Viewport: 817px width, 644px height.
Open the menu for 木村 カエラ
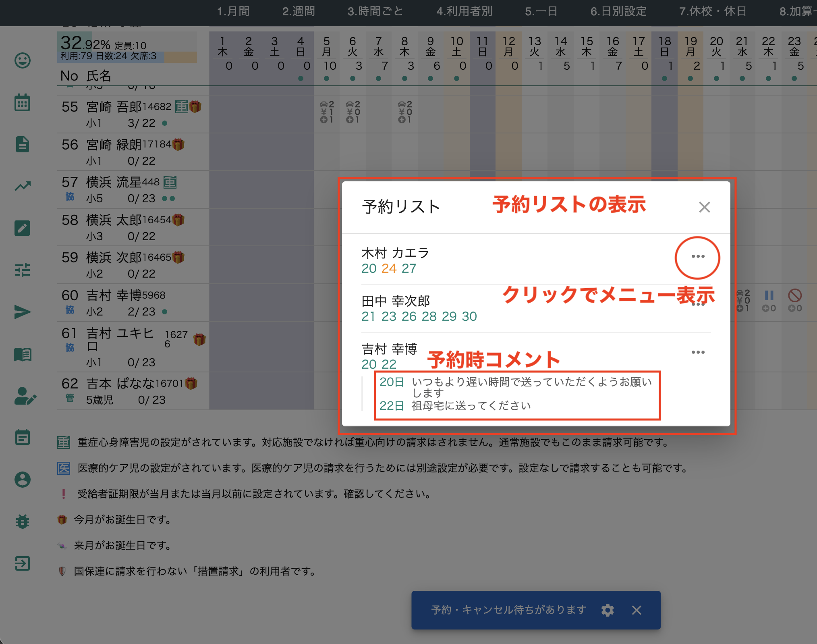coord(698,257)
